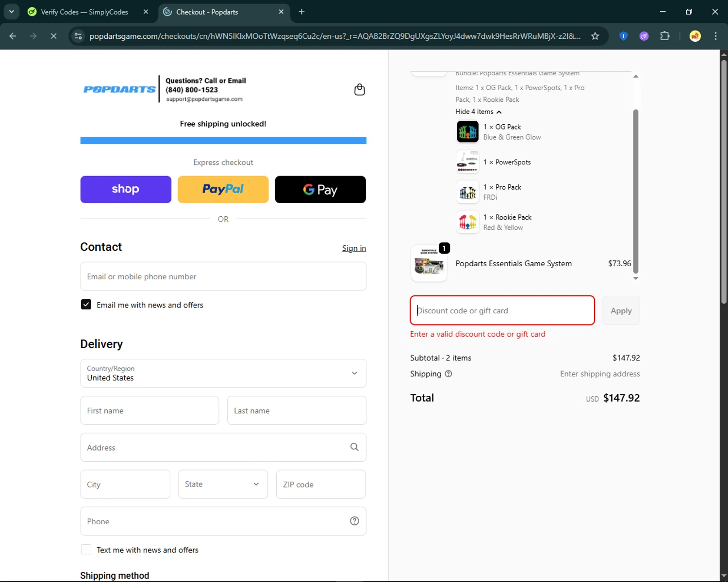
Task: Click Popdarts Essentials Game System thumbnail
Action: (x=429, y=263)
